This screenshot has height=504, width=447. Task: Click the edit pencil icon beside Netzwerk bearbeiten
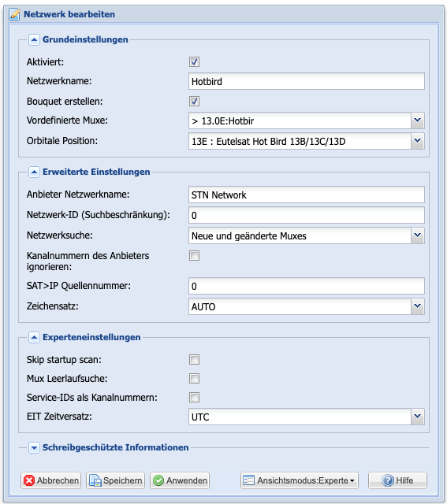pos(14,14)
